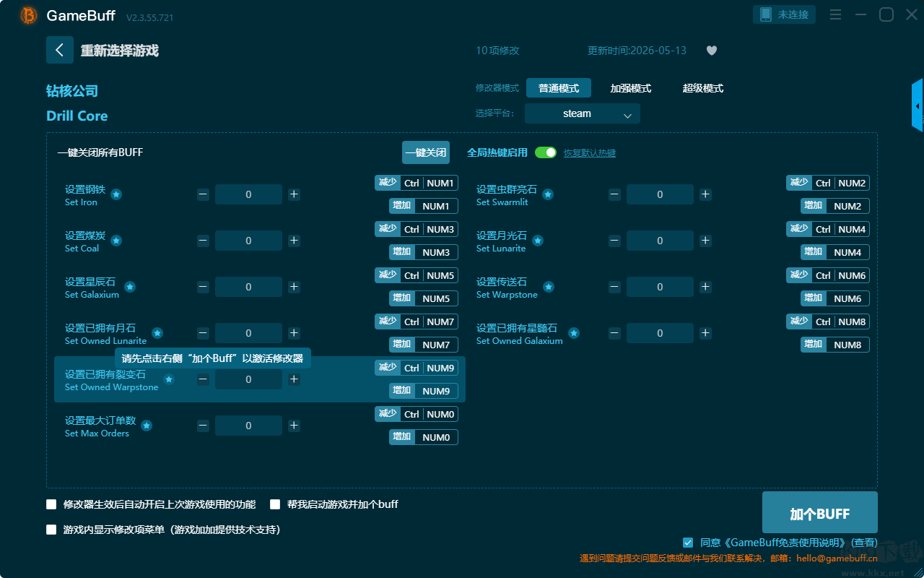Viewport: 924px width, 578px height.
Task: Click the star icon next to Set Galaxium
Action: click(130, 287)
